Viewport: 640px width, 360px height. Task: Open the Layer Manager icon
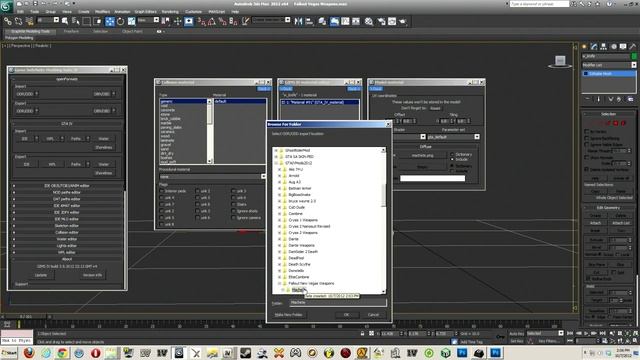click(x=322, y=22)
